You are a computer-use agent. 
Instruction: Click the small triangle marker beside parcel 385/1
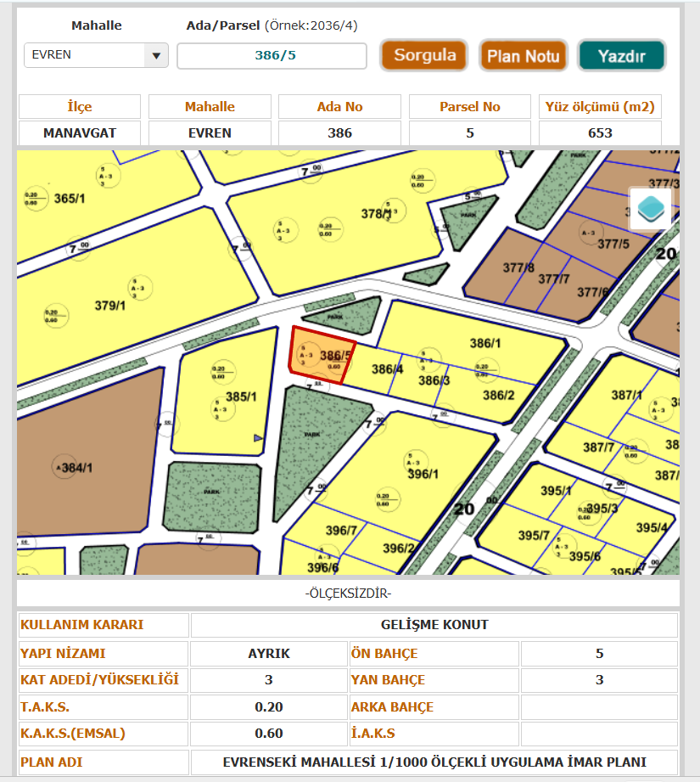coord(258,437)
